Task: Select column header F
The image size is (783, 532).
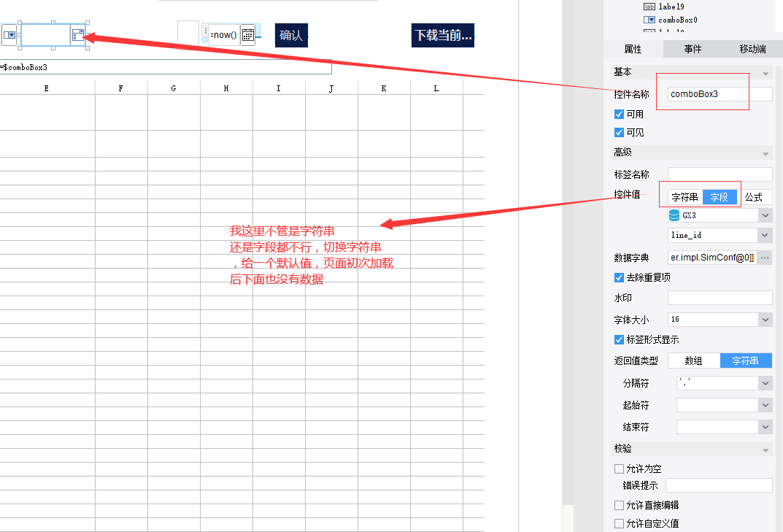Action: click(x=121, y=88)
